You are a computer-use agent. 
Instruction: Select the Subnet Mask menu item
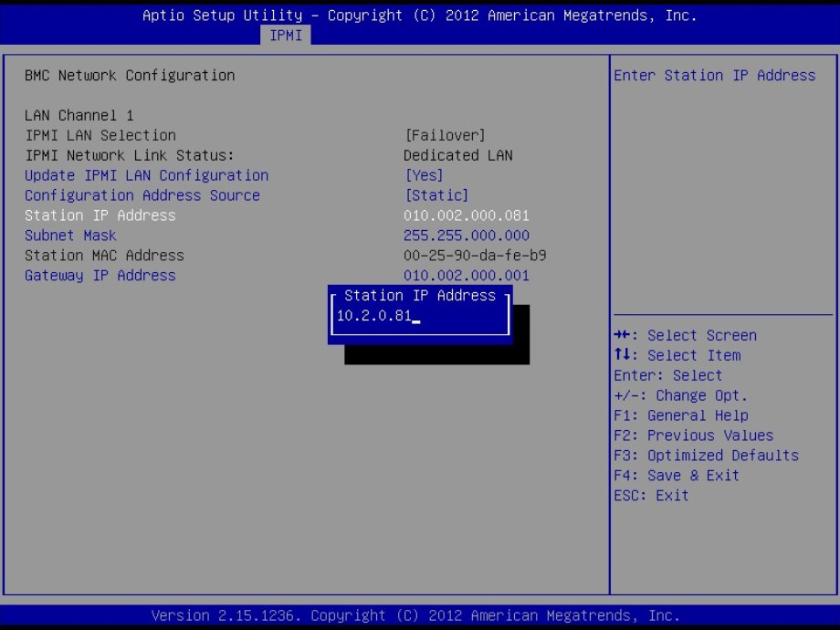[x=70, y=236]
